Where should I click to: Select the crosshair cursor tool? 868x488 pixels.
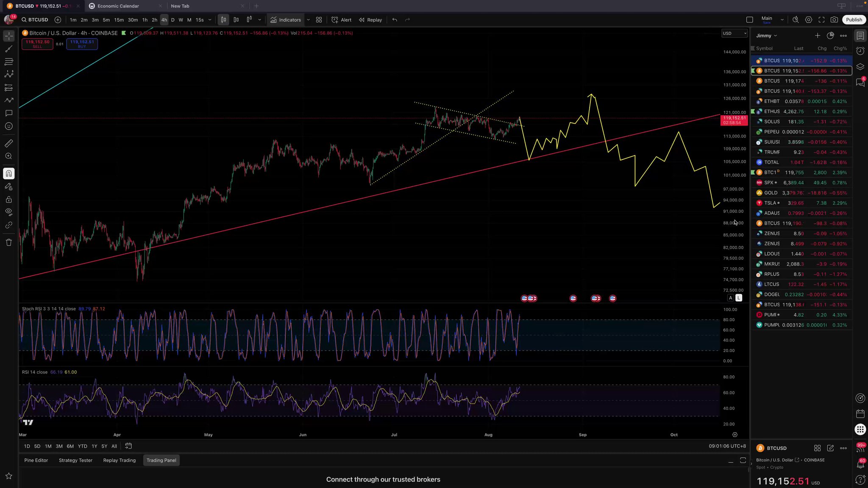tap(8, 36)
